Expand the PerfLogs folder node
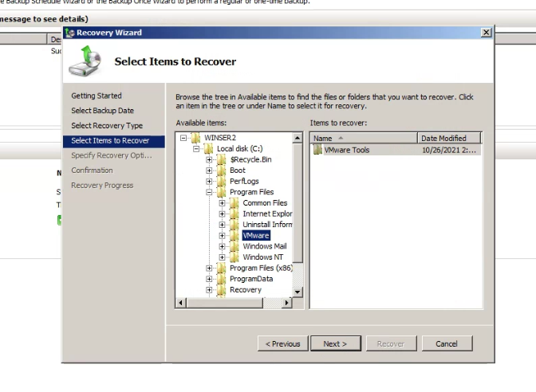536x392 pixels. [209, 182]
